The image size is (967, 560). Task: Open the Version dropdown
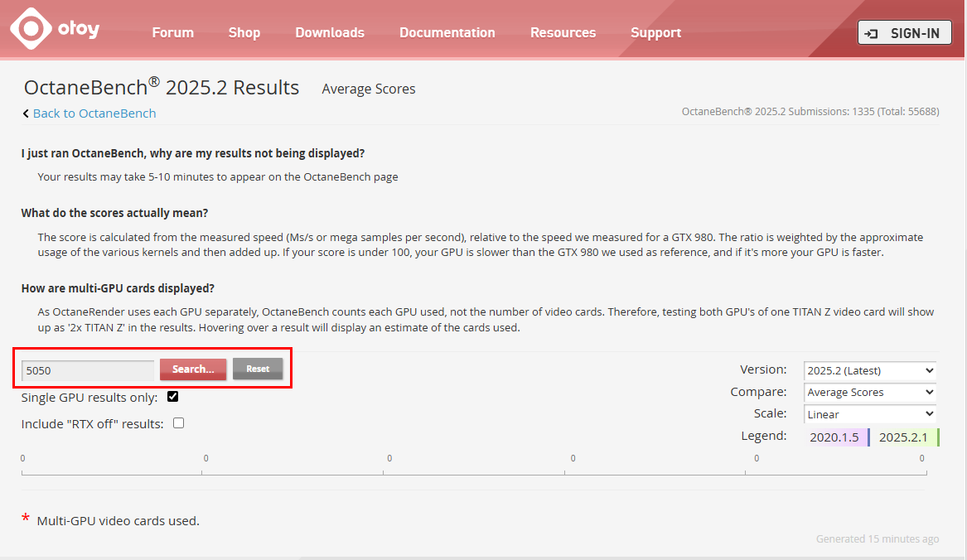pyautogui.click(x=869, y=370)
